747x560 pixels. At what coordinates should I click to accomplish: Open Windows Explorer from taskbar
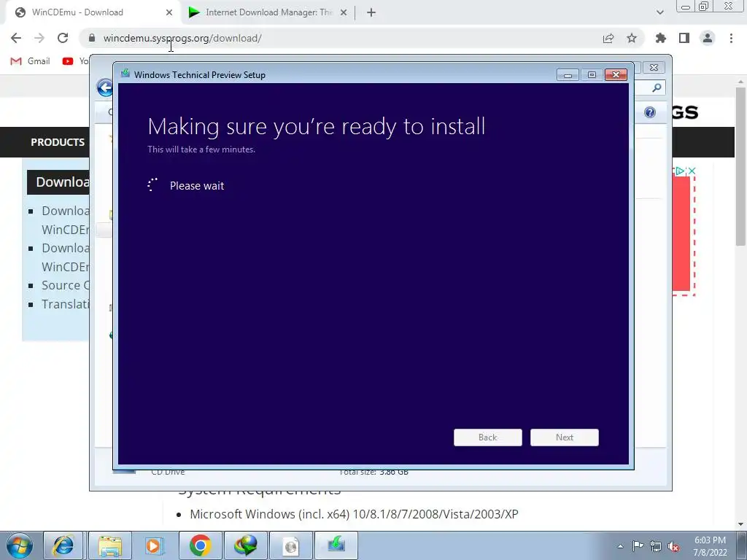tap(109, 545)
